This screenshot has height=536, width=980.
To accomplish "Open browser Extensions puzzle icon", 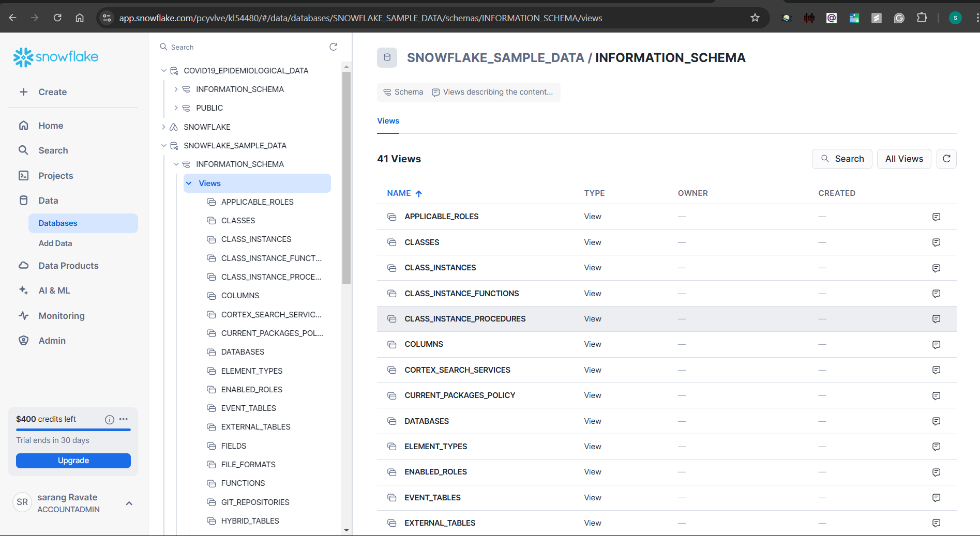I will 922,18.
